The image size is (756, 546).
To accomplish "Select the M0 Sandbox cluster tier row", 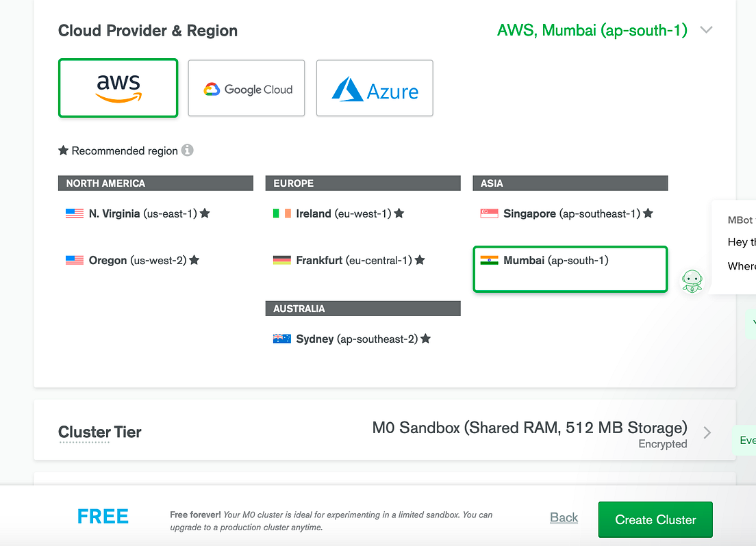I will point(530,427).
